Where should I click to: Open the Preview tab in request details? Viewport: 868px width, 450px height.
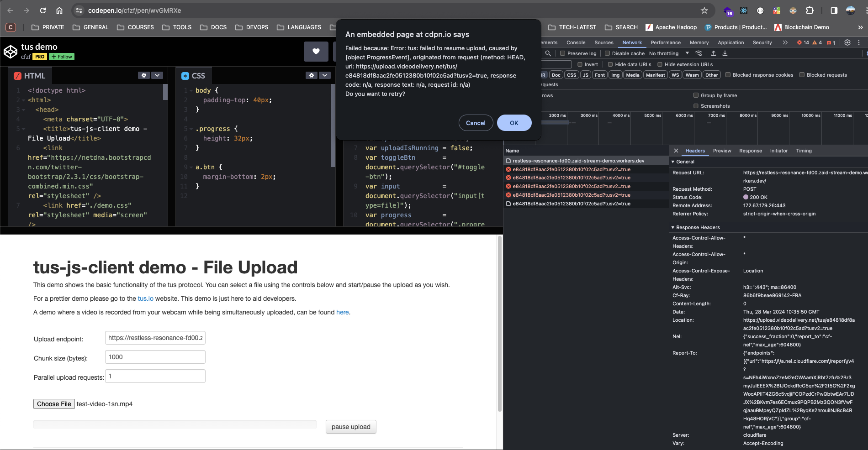tap(722, 151)
